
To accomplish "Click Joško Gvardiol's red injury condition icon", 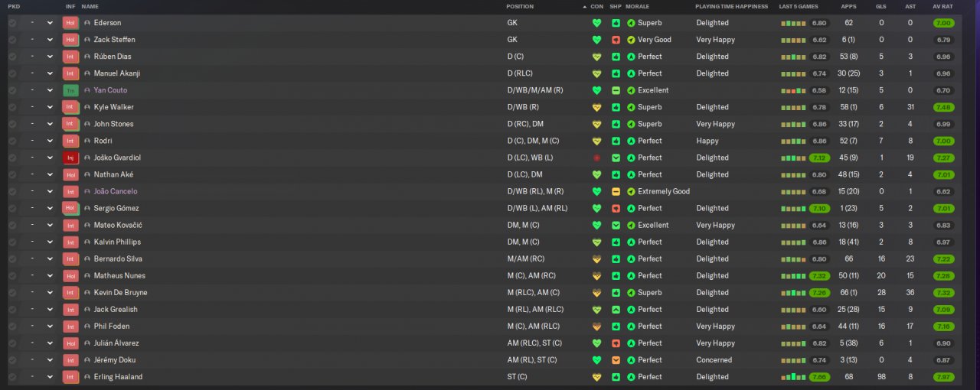I will click(596, 158).
